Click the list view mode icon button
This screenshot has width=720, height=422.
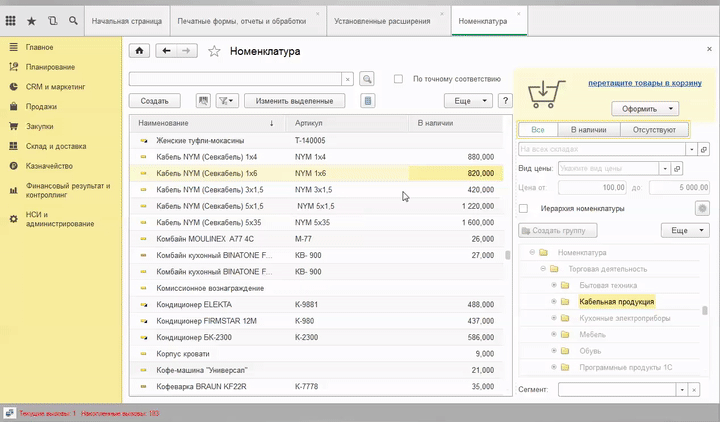coord(203,101)
